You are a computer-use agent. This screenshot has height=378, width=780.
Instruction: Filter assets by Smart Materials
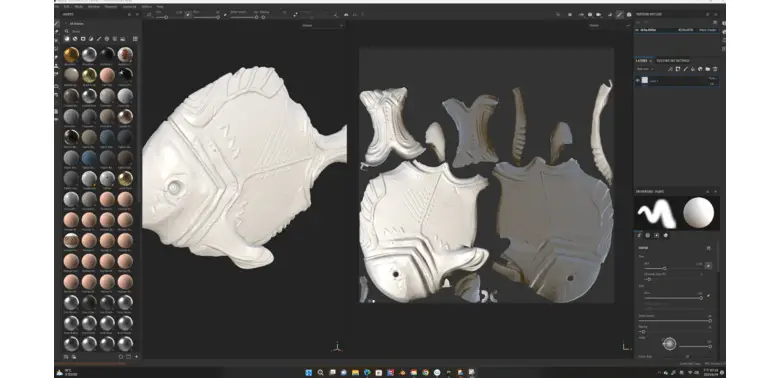point(75,38)
